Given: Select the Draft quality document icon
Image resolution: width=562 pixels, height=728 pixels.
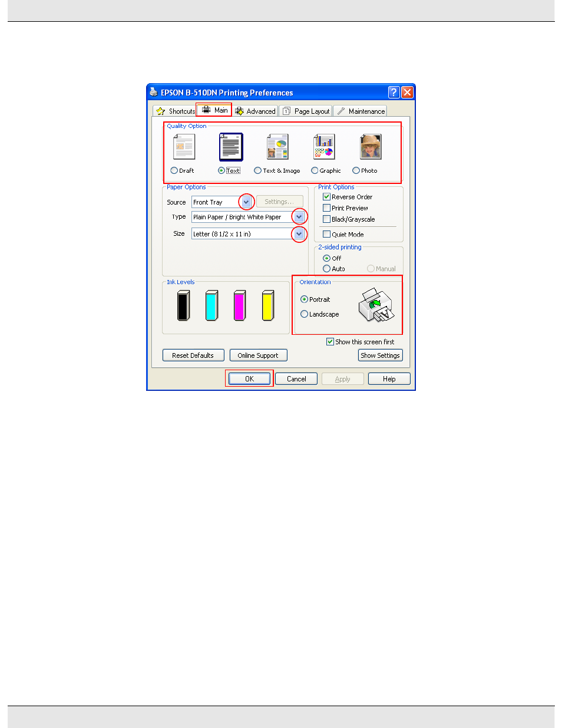Looking at the screenshot, I should coord(184,147).
